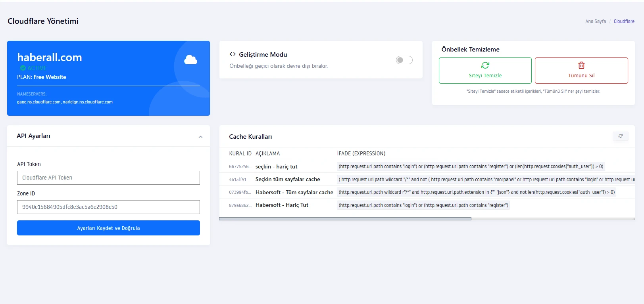Go to Ana Sayfa breadcrumb
Screen dimensions: 644x304
click(x=596, y=21)
